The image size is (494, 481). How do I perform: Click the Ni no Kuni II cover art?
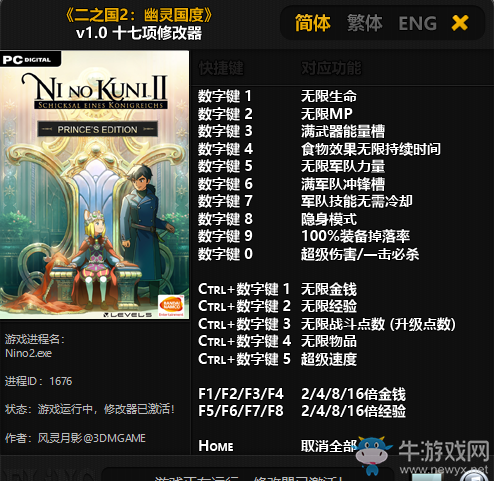click(x=94, y=185)
